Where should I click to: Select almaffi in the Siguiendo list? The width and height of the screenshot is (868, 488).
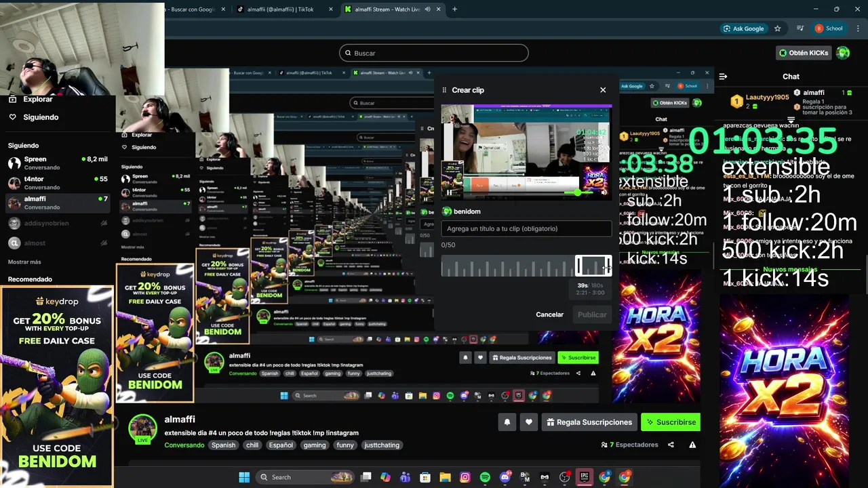point(58,203)
